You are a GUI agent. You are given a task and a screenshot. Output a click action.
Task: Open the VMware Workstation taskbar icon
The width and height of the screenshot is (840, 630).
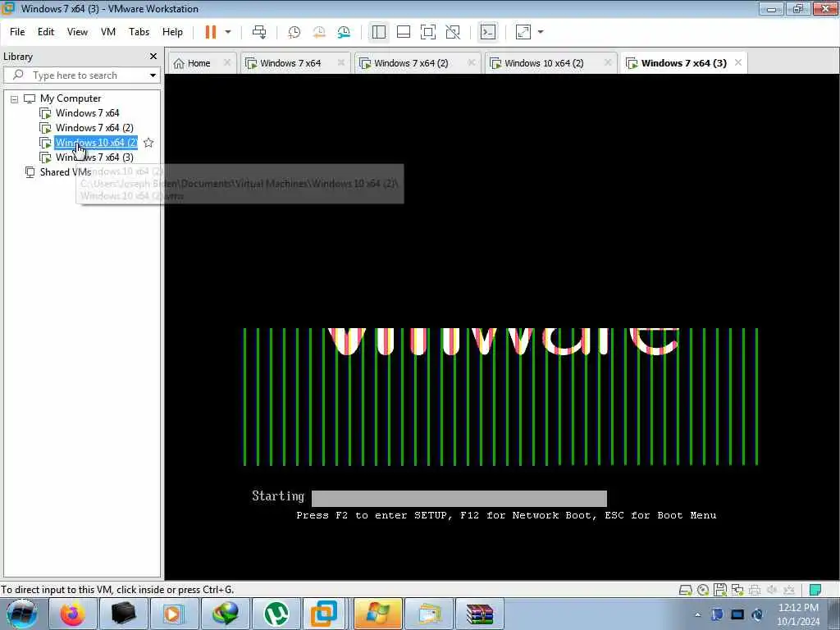[x=324, y=614]
